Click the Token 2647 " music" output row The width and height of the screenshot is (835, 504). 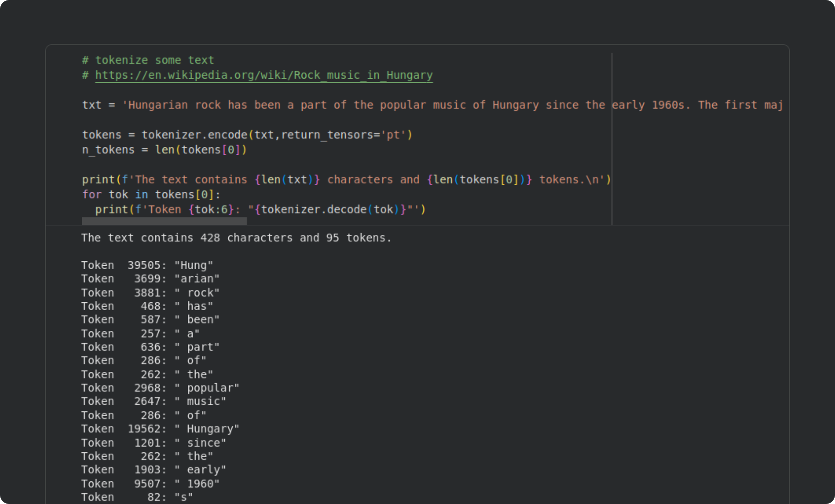pos(153,401)
